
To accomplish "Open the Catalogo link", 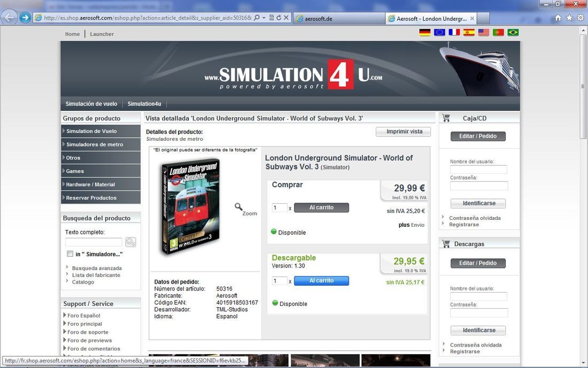I will point(83,282).
